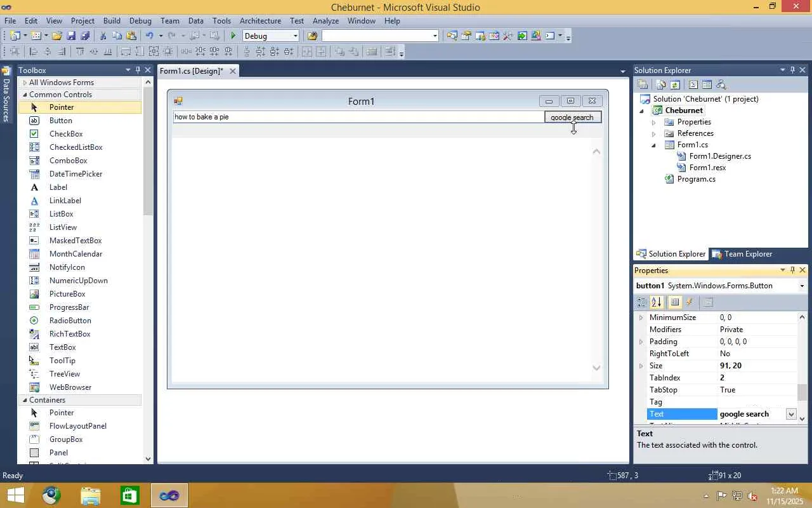
Task: Click the Find in Files toolbar icon
Action: click(312, 36)
